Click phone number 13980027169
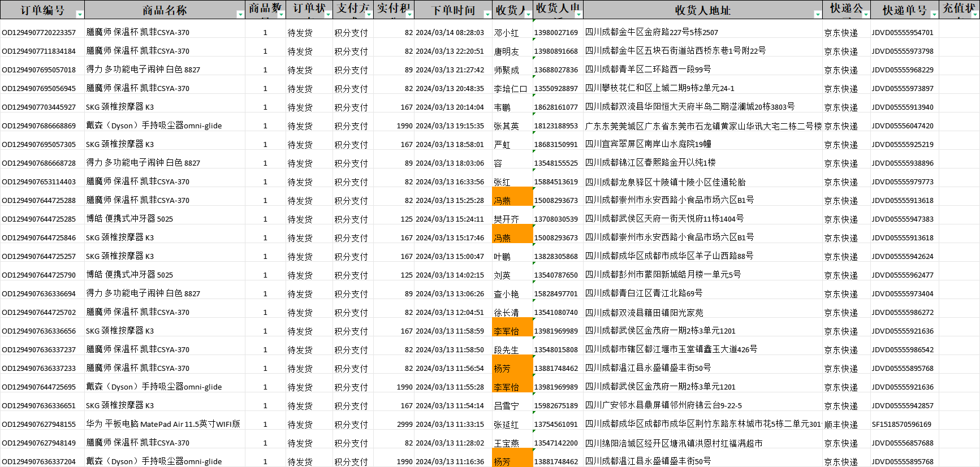Viewport: 980px width, 467px height. point(556,33)
